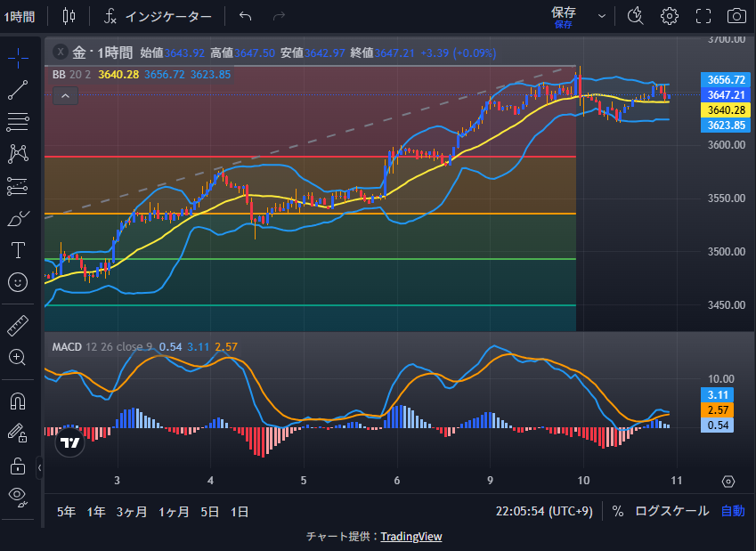Select the trend line drawing tool
The width and height of the screenshot is (756, 551).
[x=18, y=89]
